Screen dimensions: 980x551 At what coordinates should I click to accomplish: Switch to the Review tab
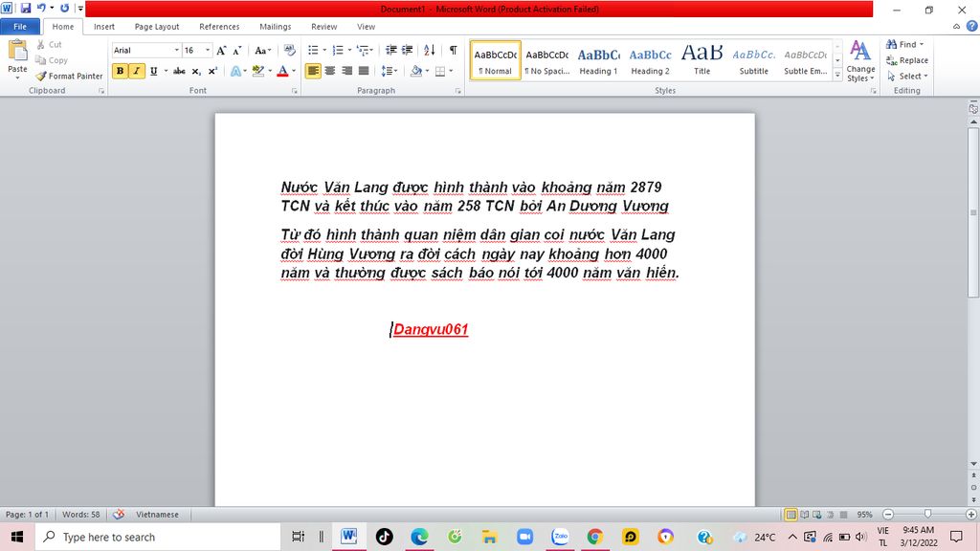pyautogui.click(x=323, y=26)
